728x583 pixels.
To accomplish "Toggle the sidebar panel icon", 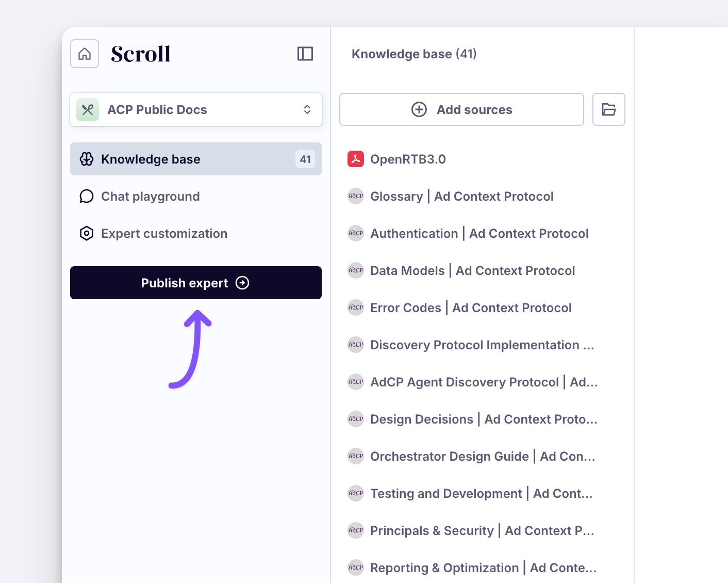I will pos(305,54).
